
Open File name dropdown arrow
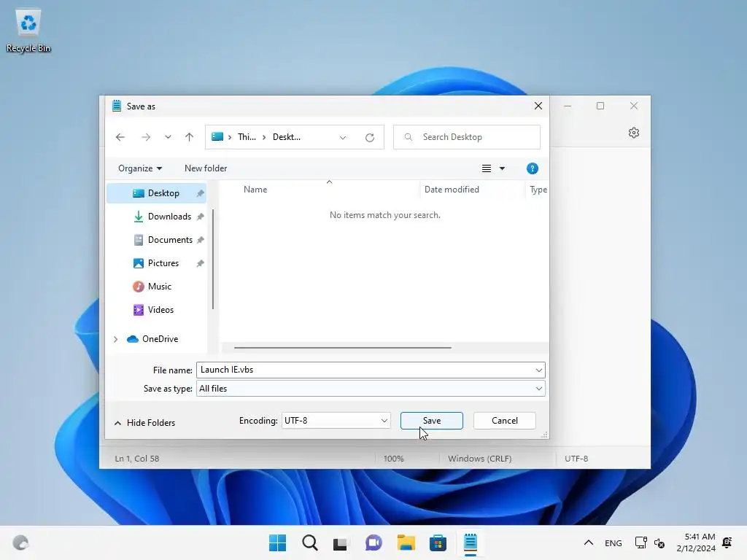(x=539, y=370)
